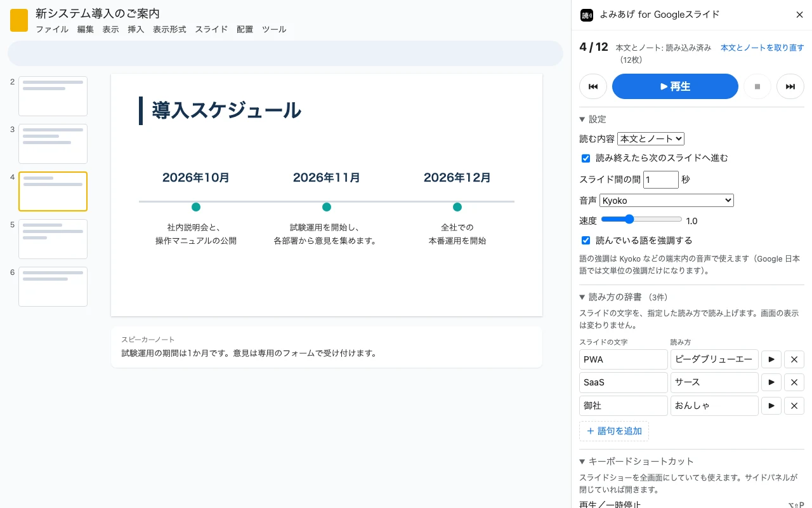Image resolution: width=812 pixels, height=508 pixels.
Task: Collapse the キーボードショートカット section
Action: tap(636, 462)
